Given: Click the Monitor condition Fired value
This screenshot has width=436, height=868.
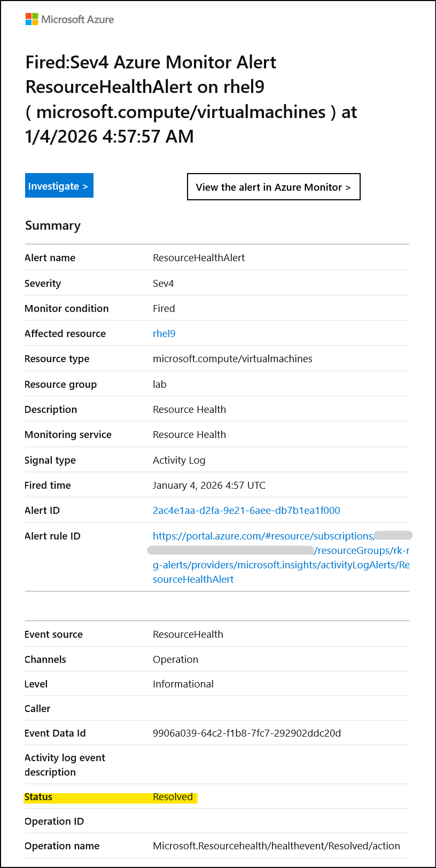Looking at the screenshot, I should (x=163, y=308).
